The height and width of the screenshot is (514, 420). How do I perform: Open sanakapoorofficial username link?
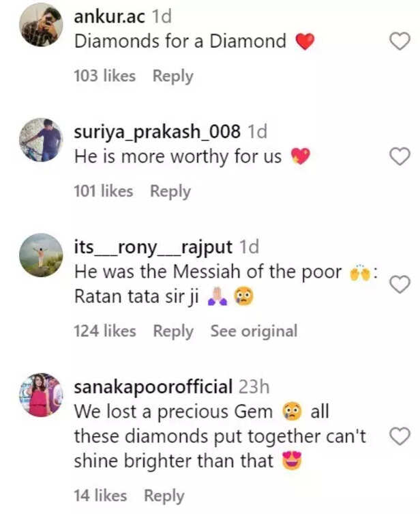[x=153, y=388]
